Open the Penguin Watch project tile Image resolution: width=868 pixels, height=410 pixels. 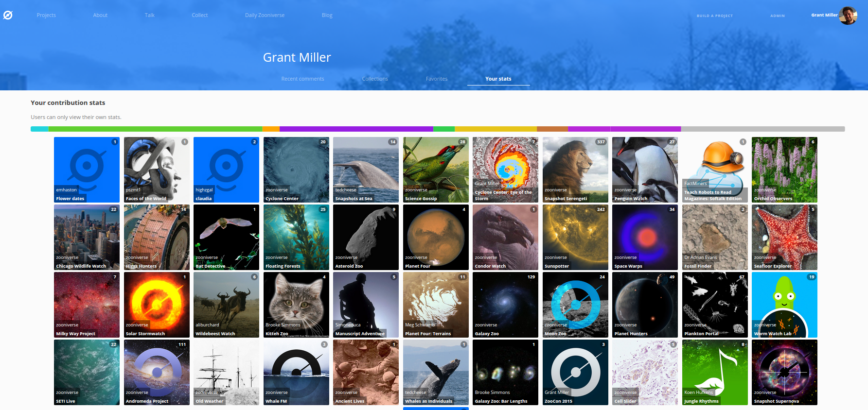645,170
